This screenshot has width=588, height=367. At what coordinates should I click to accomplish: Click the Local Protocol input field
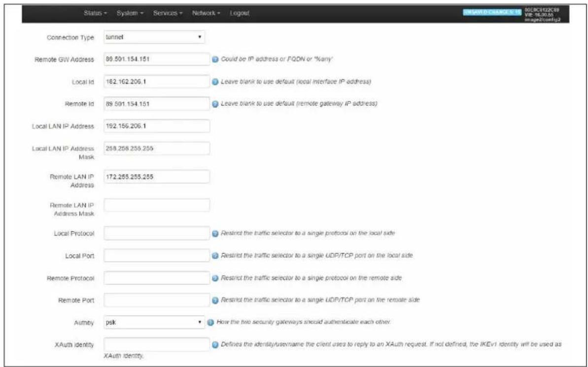click(x=157, y=233)
